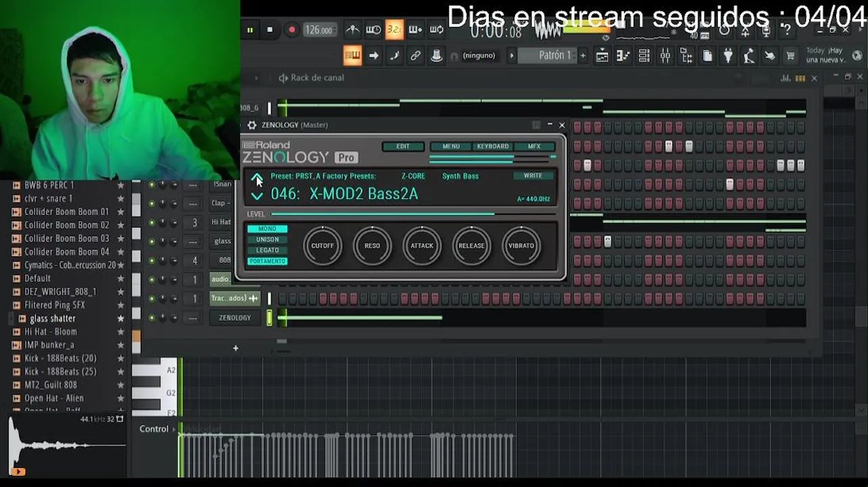The height and width of the screenshot is (487, 868).
Task: Open preset list for 046: X-MOD2 Bass2A
Action: click(345, 194)
